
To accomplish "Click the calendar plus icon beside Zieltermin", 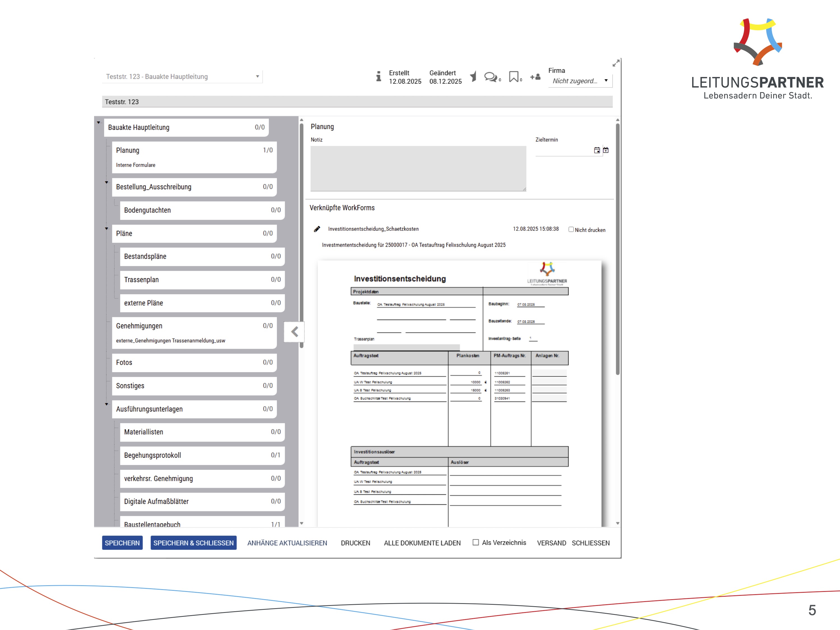I will (x=606, y=150).
